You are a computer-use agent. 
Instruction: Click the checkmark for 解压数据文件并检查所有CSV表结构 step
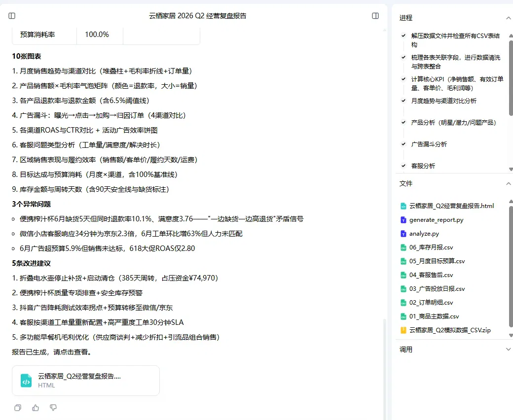coord(403,35)
